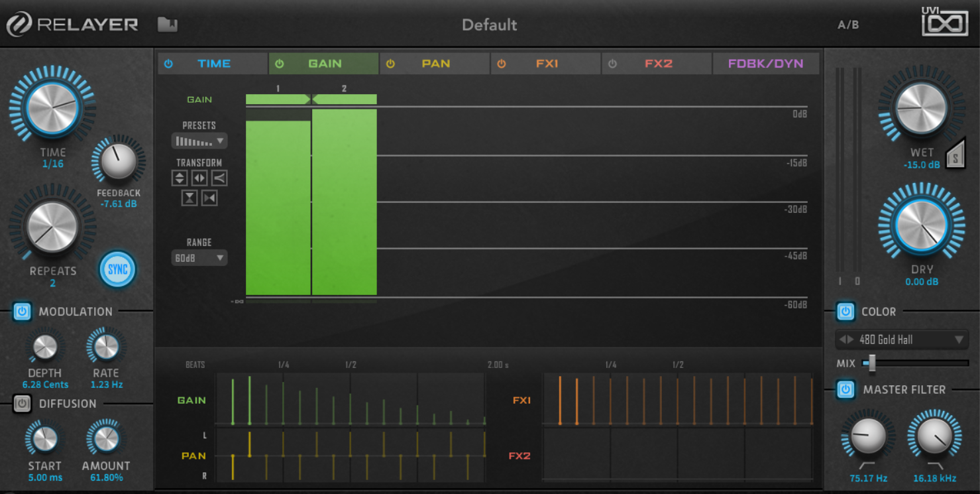Click the left-right arrows Transform icon
This screenshot has height=494, width=980.
click(199, 178)
